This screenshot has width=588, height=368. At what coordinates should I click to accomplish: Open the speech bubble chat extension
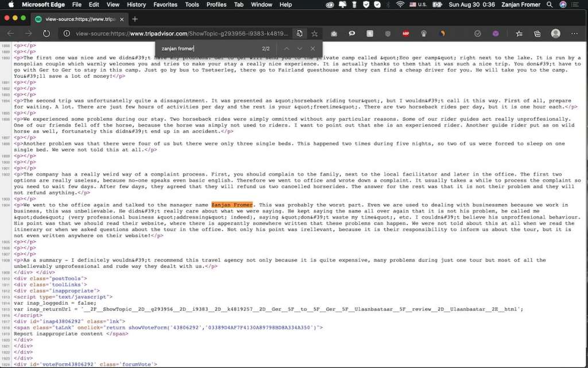tap(352, 33)
